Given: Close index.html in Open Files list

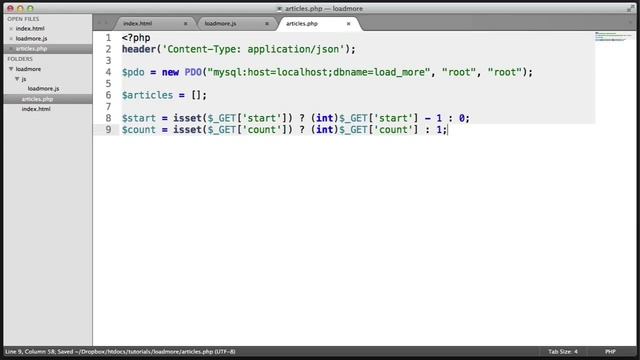Looking at the screenshot, I should coord(11,29).
